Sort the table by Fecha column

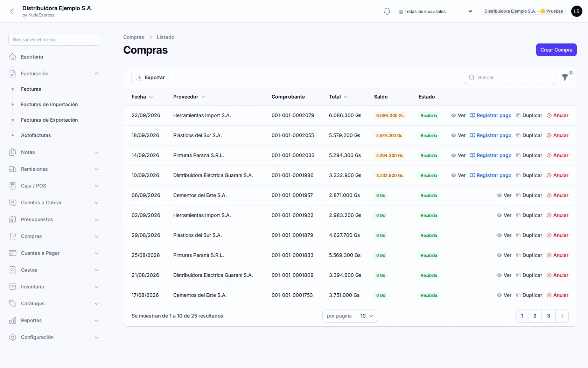(x=142, y=97)
